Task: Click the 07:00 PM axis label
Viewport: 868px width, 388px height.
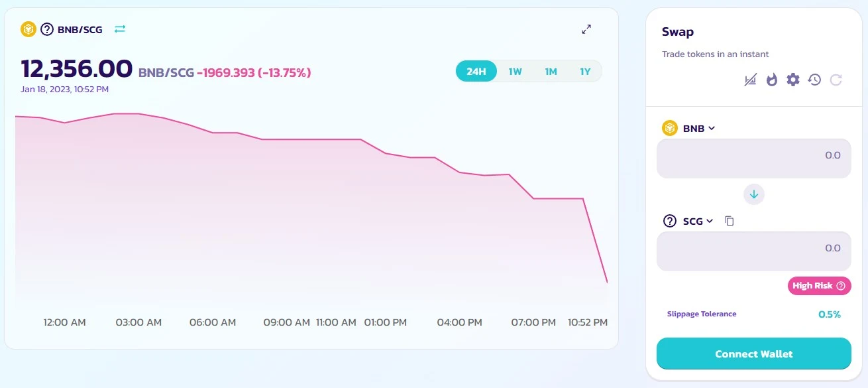Action: coord(533,322)
